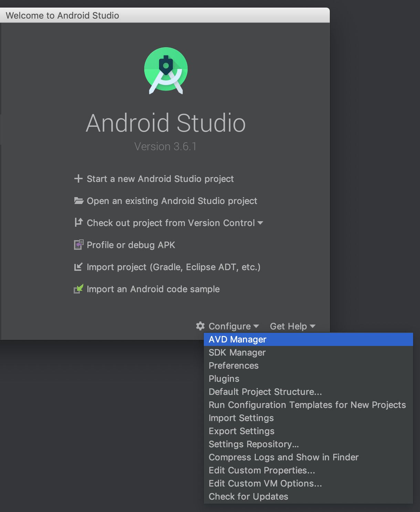Viewport: 420px width, 512px height.
Task: Click the Android Studio logo
Action: (166, 71)
